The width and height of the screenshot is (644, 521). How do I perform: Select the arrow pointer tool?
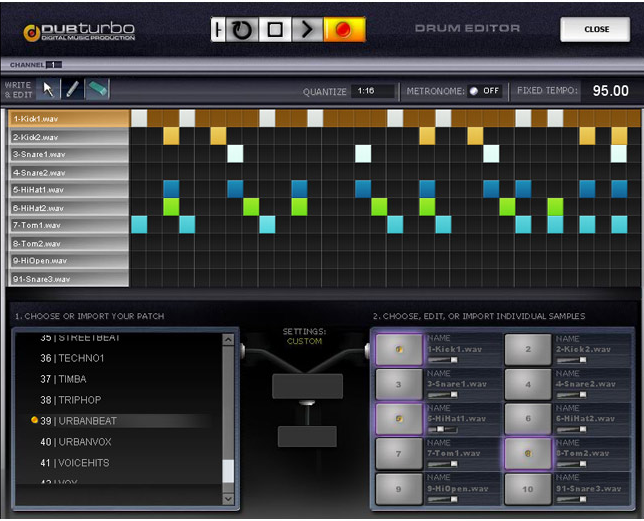point(48,89)
